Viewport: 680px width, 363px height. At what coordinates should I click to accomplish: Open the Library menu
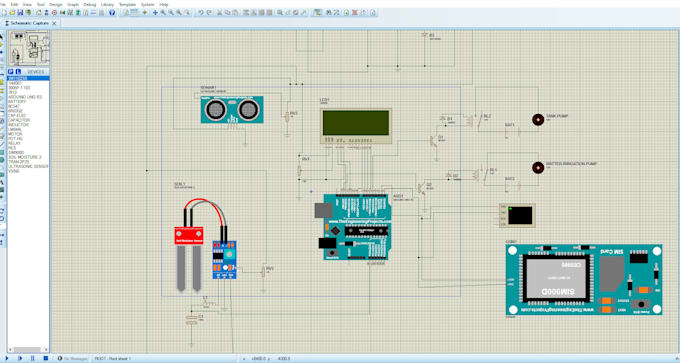click(107, 4)
